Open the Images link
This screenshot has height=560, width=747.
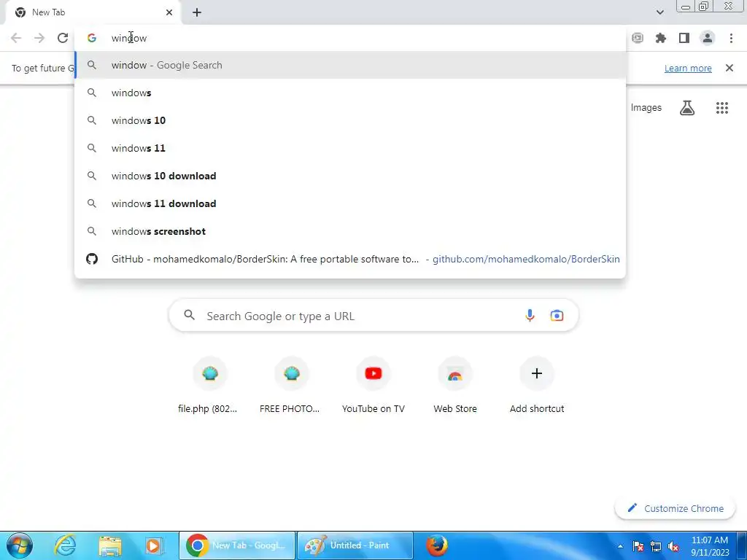coord(646,108)
